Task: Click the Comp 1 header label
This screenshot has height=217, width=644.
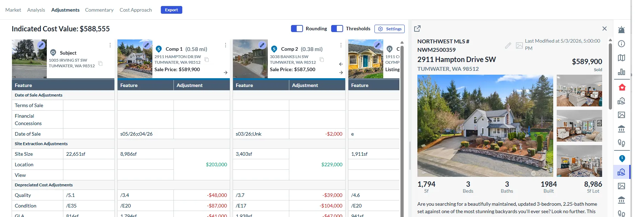Action: pyautogui.click(x=174, y=49)
